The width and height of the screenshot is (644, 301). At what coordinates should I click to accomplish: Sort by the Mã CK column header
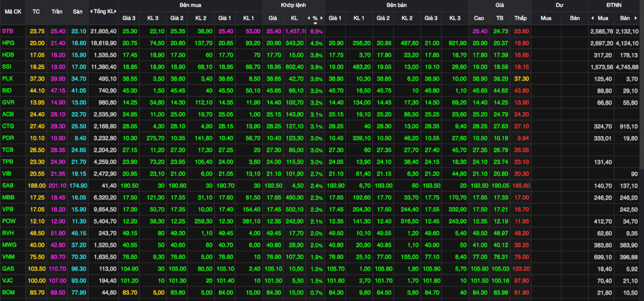[13, 11]
